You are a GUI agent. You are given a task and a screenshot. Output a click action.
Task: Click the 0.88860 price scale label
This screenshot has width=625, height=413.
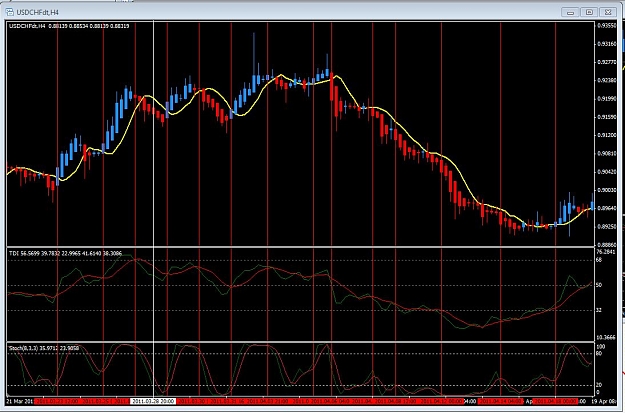point(607,245)
